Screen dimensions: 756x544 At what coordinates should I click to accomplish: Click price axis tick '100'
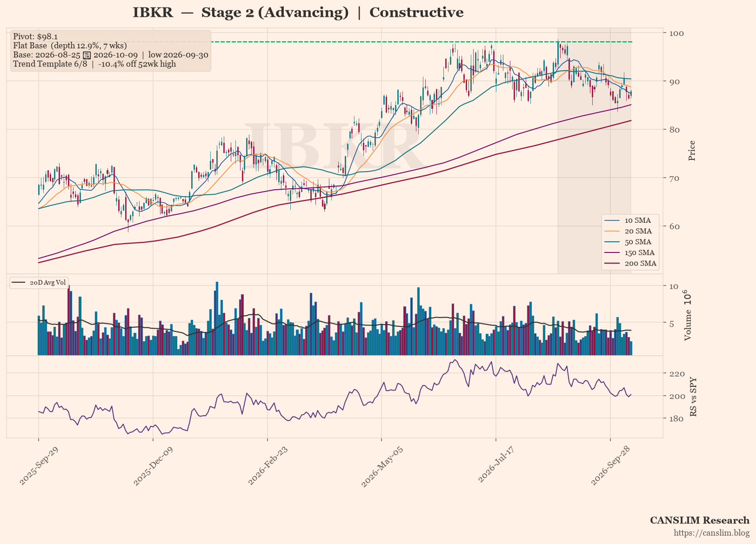click(676, 33)
